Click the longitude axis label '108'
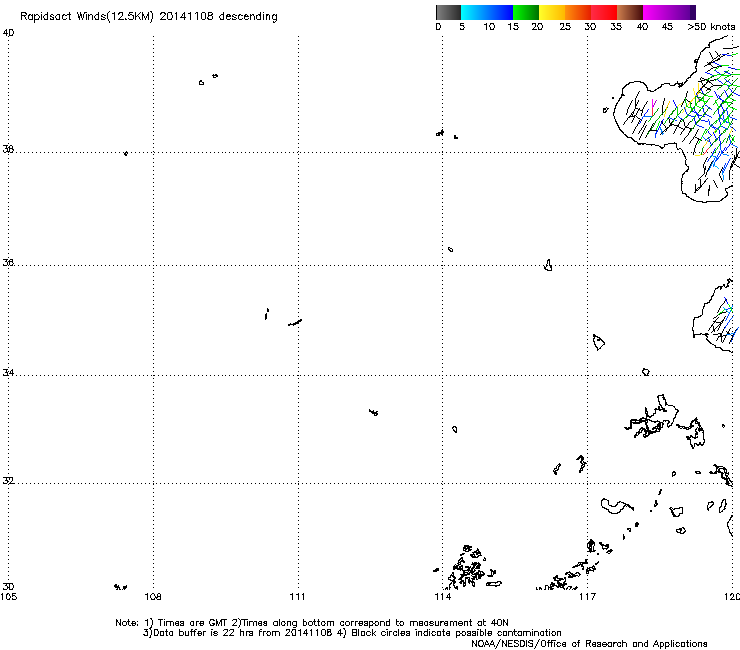This screenshot has height=650, width=740. point(153,597)
